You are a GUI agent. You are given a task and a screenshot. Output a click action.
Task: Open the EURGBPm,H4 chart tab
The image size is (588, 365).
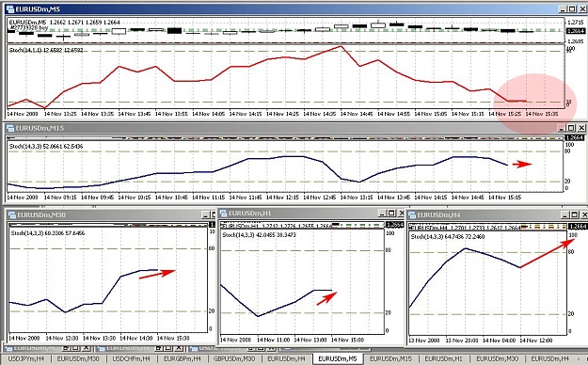182,359
